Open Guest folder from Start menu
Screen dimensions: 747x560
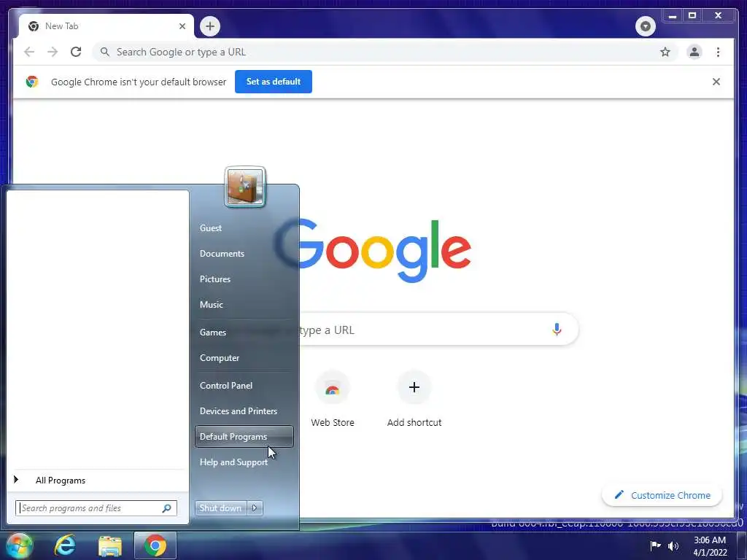pyautogui.click(x=211, y=228)
